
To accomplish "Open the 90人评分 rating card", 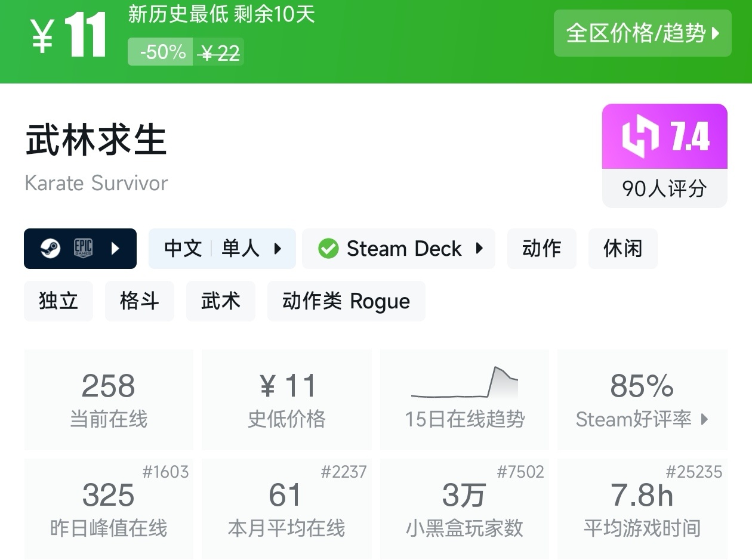I will point(664,188).
